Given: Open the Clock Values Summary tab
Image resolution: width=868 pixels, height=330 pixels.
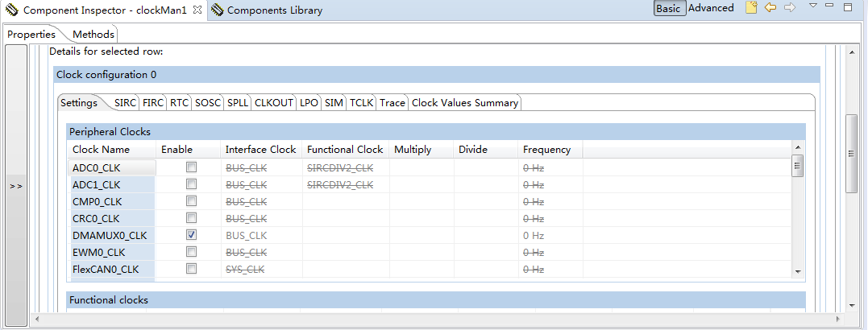Looking at the screenshot, I should (465, 103).
